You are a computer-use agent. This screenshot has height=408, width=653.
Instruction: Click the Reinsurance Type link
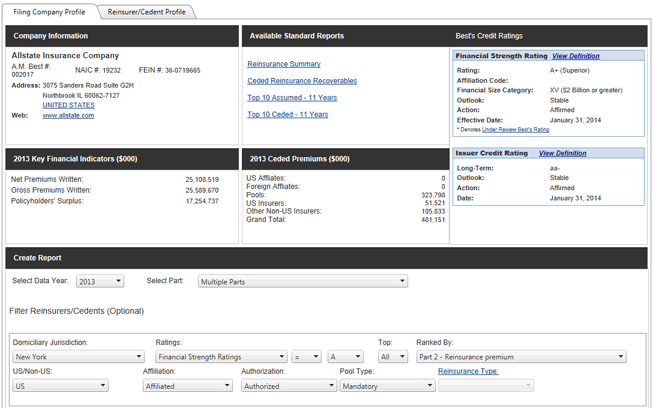point(468,371)
